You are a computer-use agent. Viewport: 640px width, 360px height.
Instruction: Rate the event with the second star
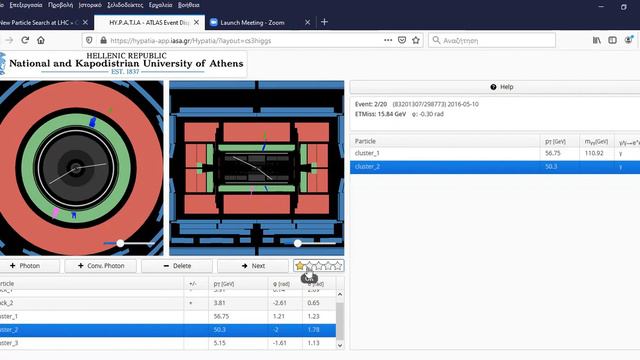309,266
